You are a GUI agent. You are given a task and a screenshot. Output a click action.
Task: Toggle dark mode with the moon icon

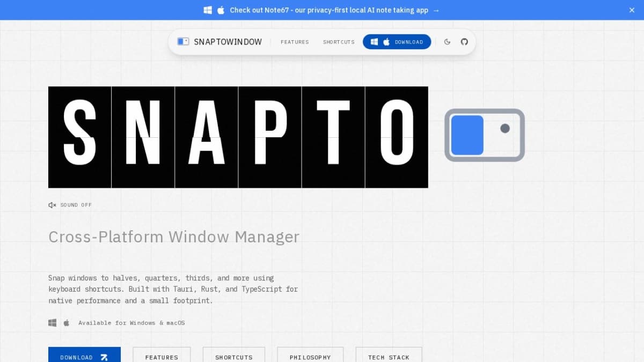click(x=447, y=42)
